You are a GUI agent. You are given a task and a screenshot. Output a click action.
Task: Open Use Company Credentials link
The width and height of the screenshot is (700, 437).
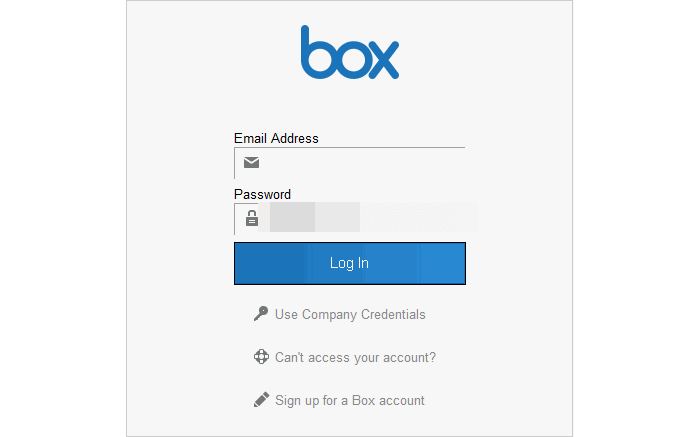coord(350,314)
